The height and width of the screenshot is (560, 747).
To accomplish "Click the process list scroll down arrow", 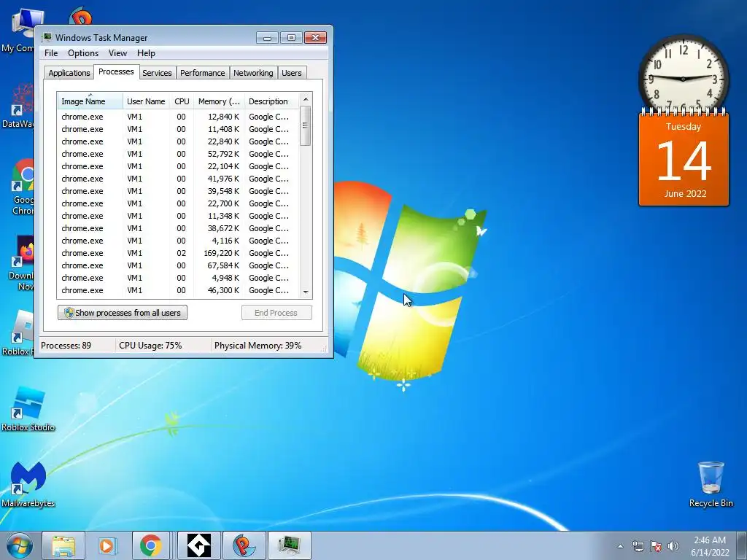I will coord(306,292).
